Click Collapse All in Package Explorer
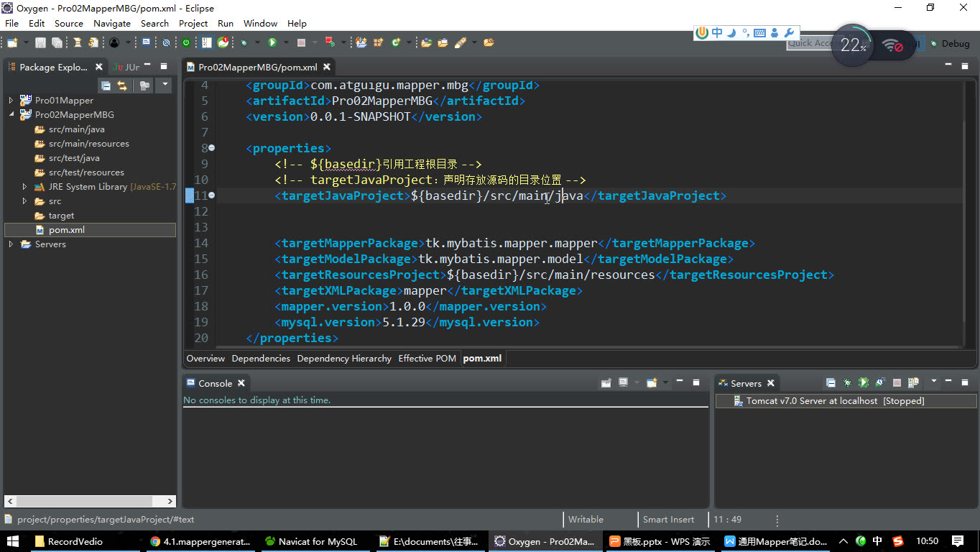Viewport: 980px width, 552px height. coord(106,86)
